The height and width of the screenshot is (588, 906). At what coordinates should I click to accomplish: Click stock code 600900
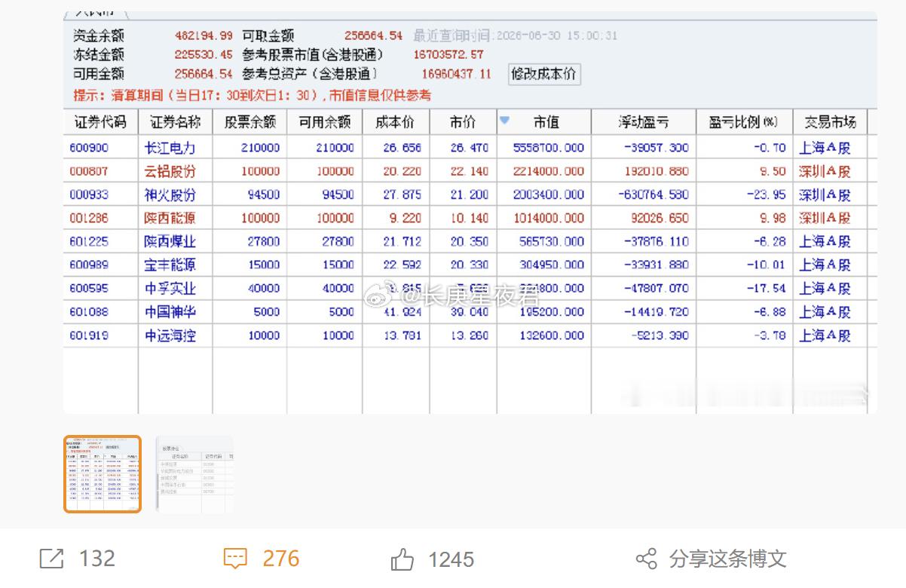click(x=89, y=148)
